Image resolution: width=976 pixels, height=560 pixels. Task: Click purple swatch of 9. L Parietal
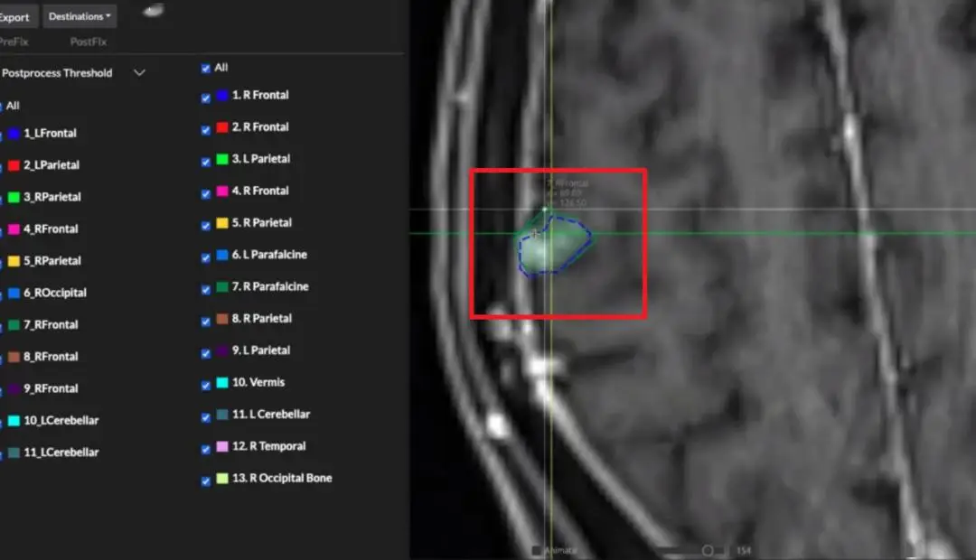click(222, 350)
